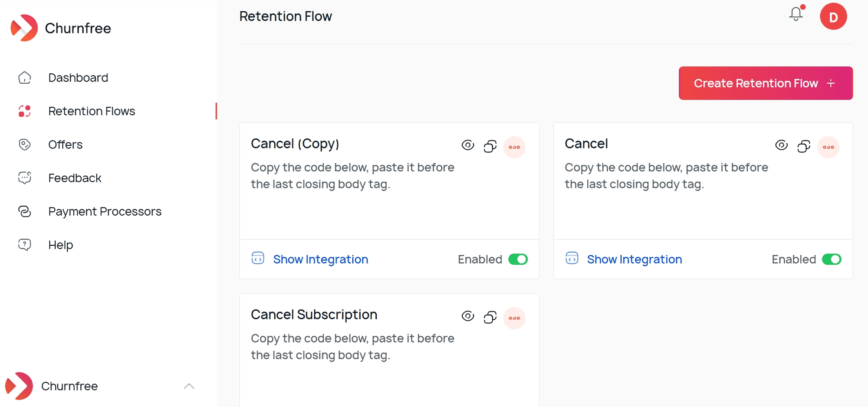868x407 pixels.
Task: Toggle visibility of Cancel Subscription flow
Action: 468,317
